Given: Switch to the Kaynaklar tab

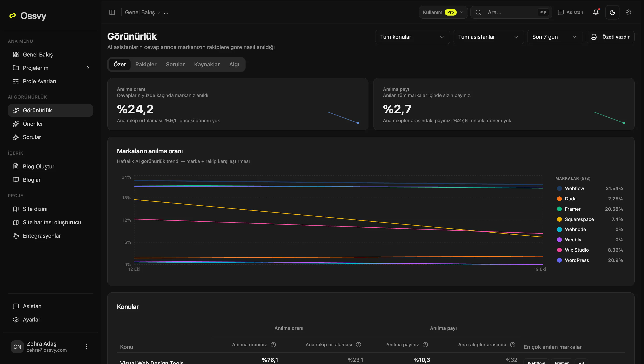Looking at the screenshot, I should [x=207, y=65].
